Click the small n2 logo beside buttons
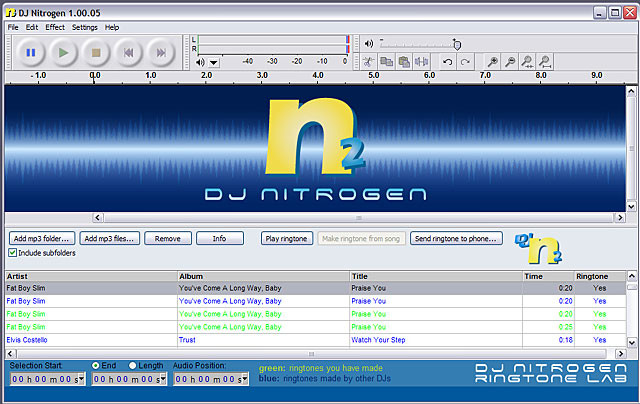The image size is (640, 404). pos(539,249)
